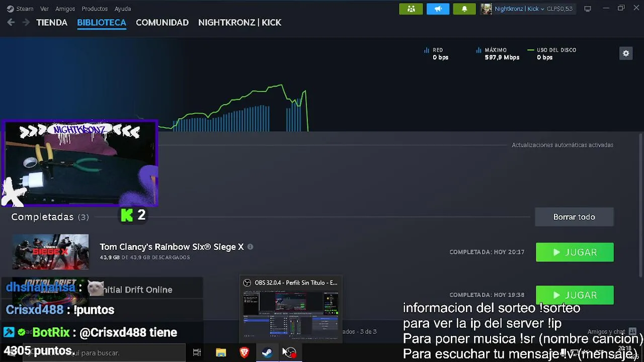Click the Tom Clancy's Rainbow Six Siege X title

tap(172, 247)
